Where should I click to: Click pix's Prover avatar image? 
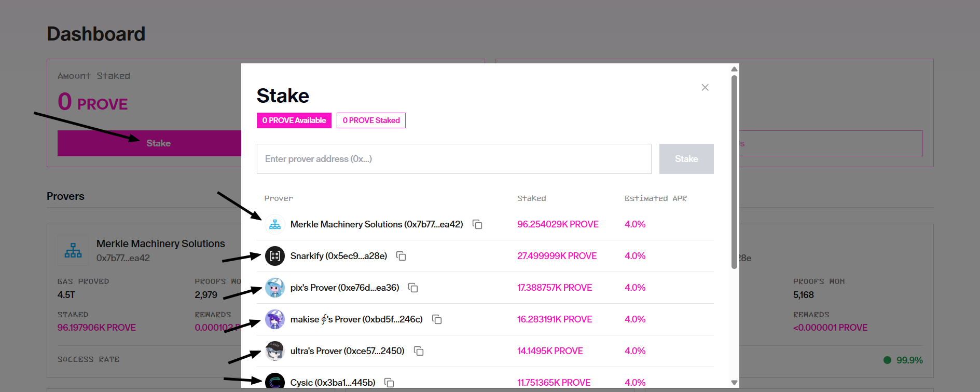pos(275,288)
